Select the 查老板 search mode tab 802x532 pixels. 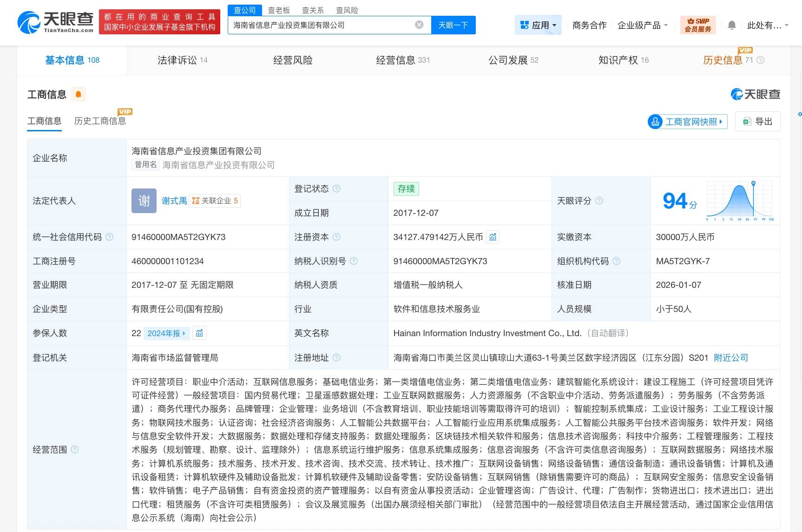coord(279,10)
